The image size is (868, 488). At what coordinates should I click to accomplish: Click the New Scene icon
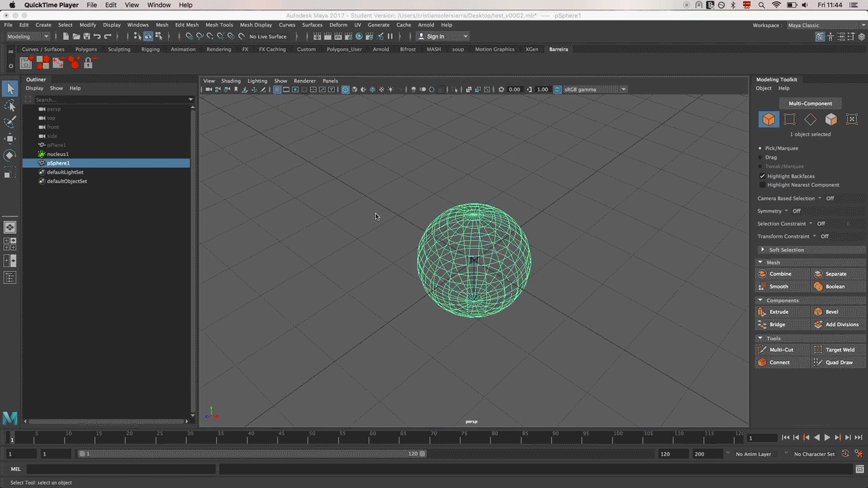(x=66, y=36)
